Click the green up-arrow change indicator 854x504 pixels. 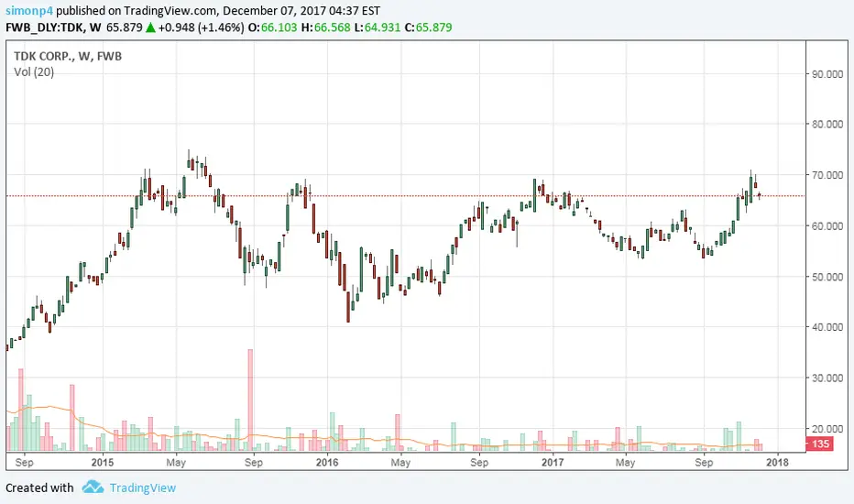[x=150, y=27]
